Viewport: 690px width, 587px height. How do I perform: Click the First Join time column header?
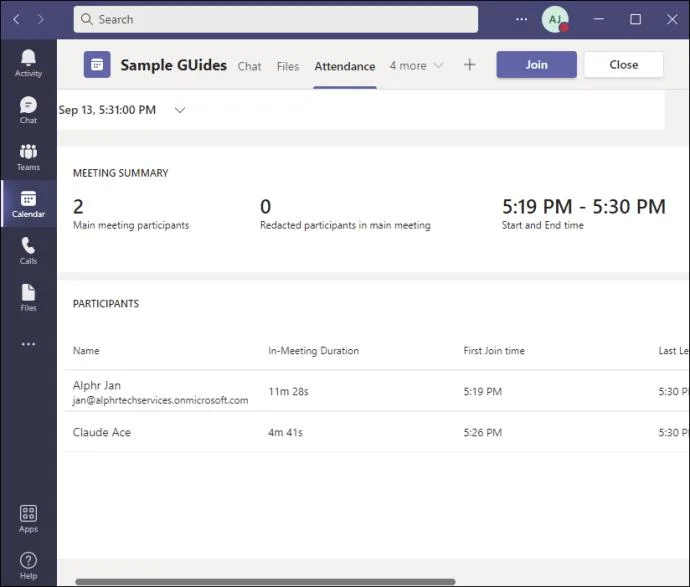(x=494, y=351)
